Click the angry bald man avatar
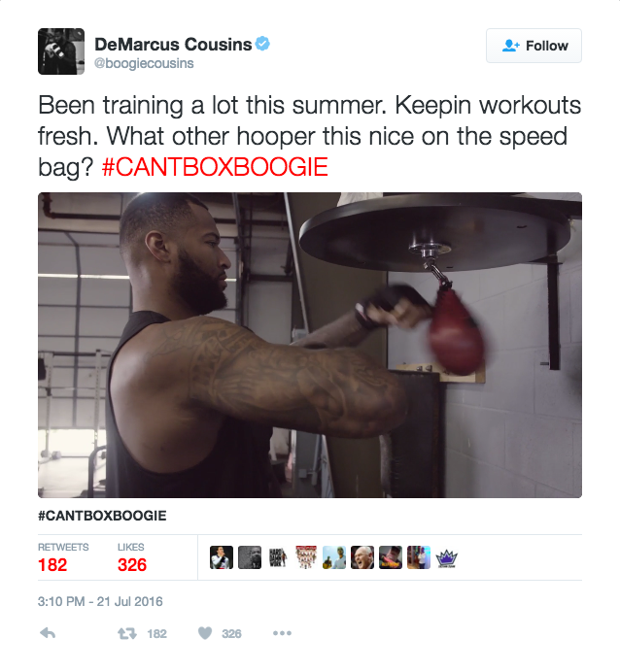Image resolution: width=620 pixels, height=672 pixels. tap(362, 557)
